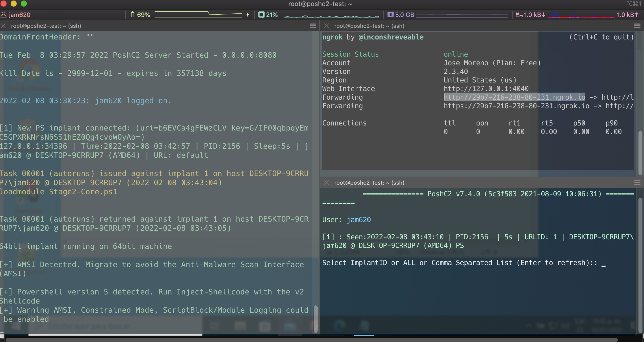Click 'PoshC2 Server Started - 0.0.0.0:8080' line
Image resolution: width=644 pixels, height=342 pixels.
(138, 55)
